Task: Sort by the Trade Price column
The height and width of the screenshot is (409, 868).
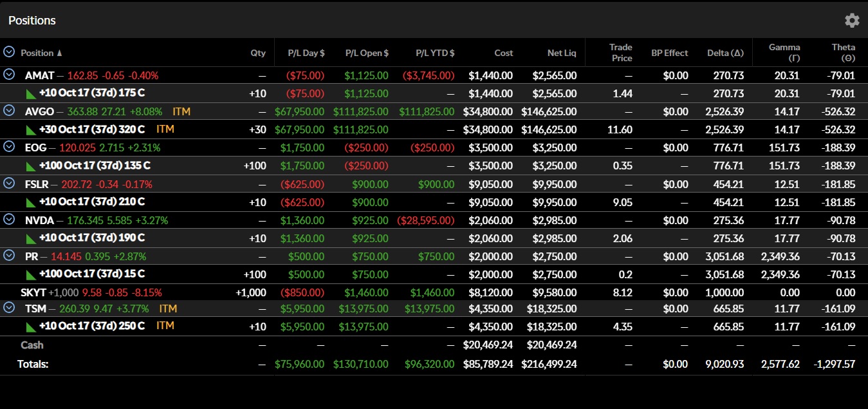Action: 621,53
